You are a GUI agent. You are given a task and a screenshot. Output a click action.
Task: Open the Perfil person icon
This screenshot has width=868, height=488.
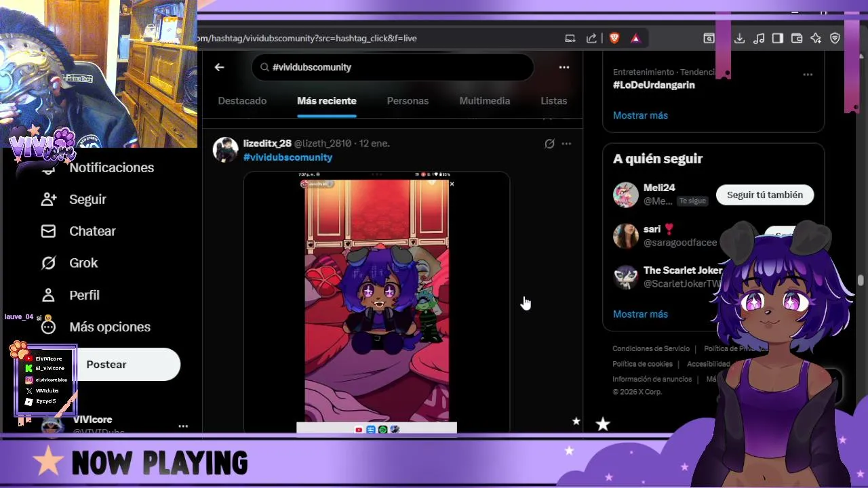tap(49, 295)
